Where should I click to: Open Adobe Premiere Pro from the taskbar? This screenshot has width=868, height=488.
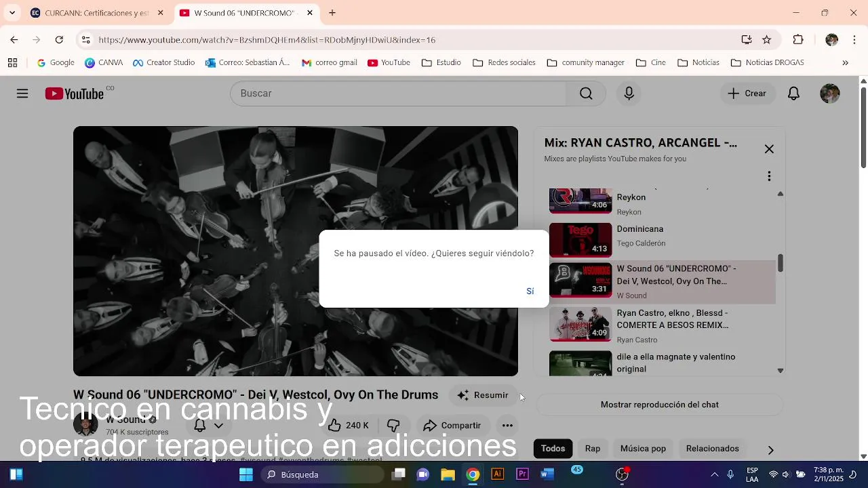(523, 474)
